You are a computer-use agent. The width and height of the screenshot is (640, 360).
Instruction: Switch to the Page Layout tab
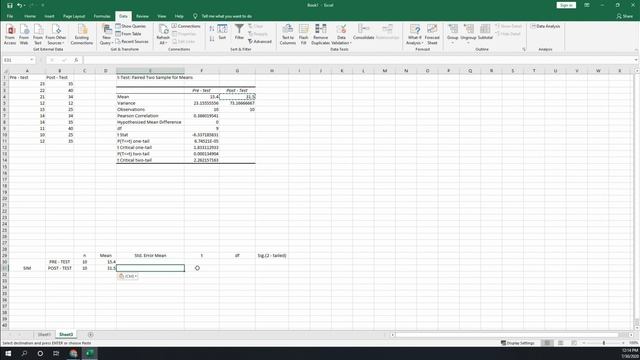point(74,16)
